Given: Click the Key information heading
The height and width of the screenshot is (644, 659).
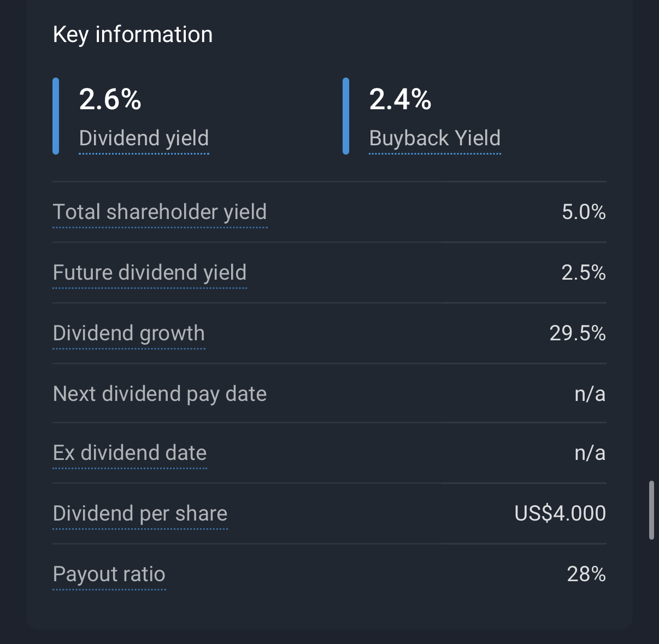Looking at the screenshot, I should click(133, 34).
